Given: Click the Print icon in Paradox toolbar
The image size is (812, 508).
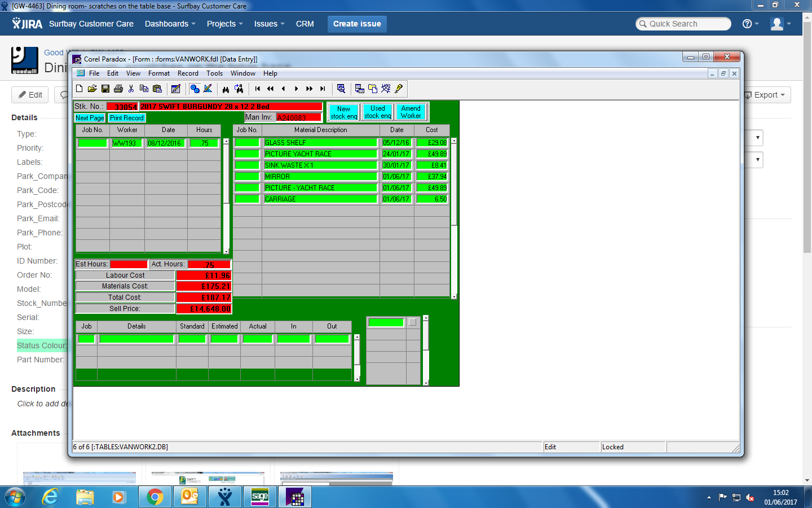Looking at the screenshot, I should pos(118,89).
